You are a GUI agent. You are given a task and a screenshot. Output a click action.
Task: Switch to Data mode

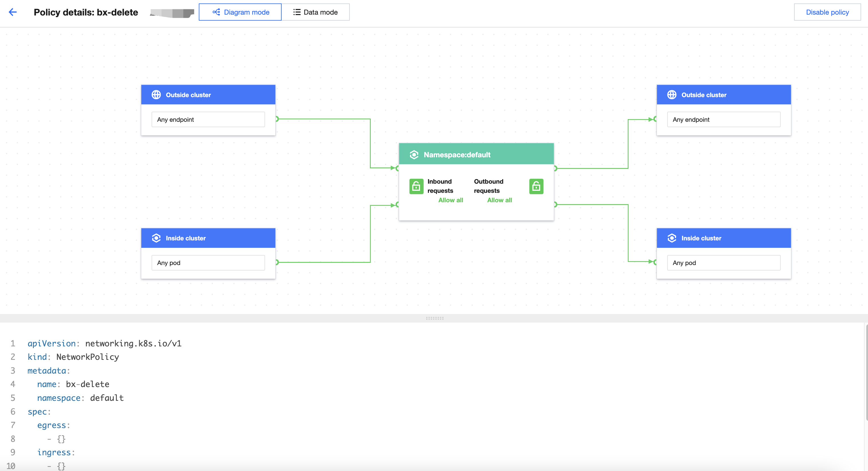(315, 12)
